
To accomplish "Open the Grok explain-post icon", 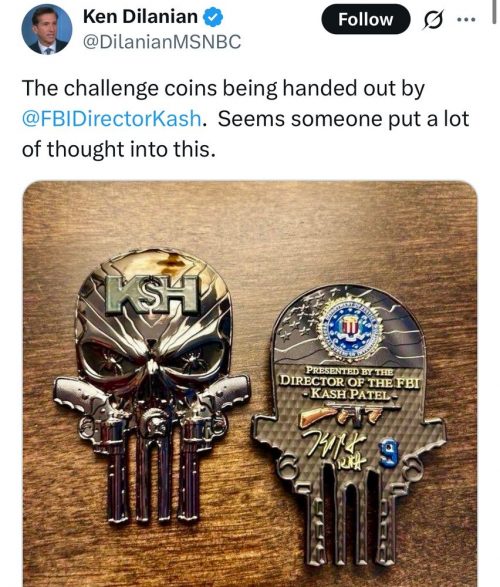I will point(433,19).
